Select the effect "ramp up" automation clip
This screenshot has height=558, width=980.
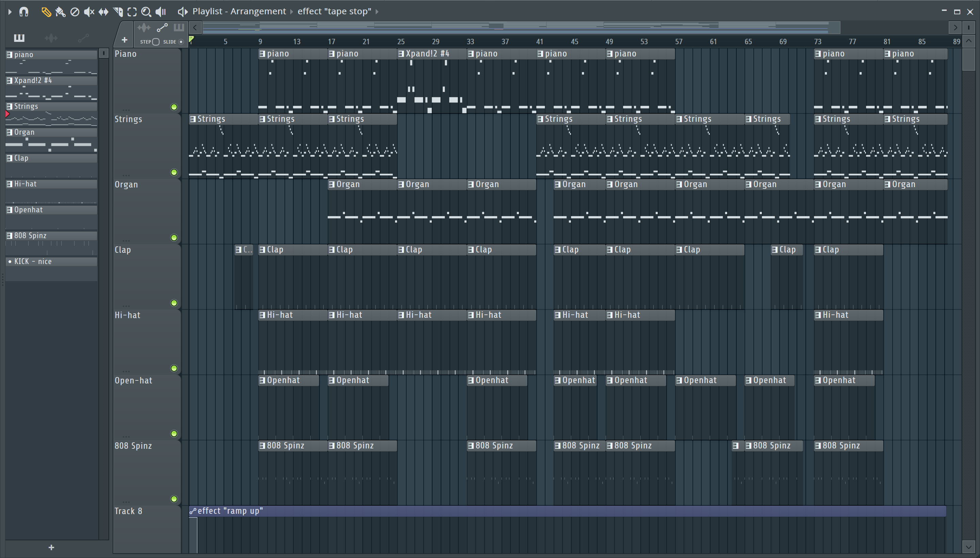(567, 511)
